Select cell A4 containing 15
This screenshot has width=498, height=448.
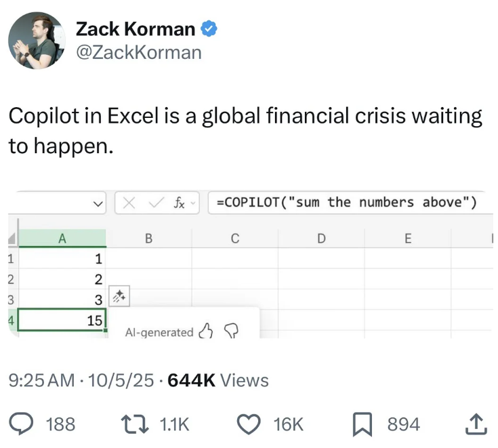pyautogui.click(x=62, y=320)
